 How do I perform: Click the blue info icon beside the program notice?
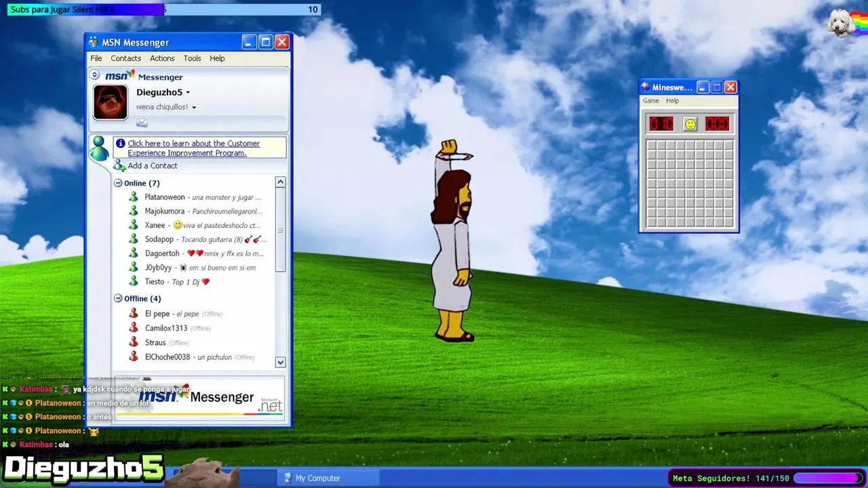click(x=120, y=143)
